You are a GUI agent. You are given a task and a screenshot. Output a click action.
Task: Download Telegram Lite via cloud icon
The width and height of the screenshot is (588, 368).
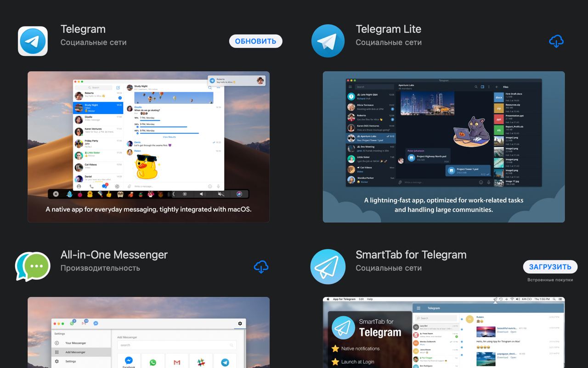[556, 41]
